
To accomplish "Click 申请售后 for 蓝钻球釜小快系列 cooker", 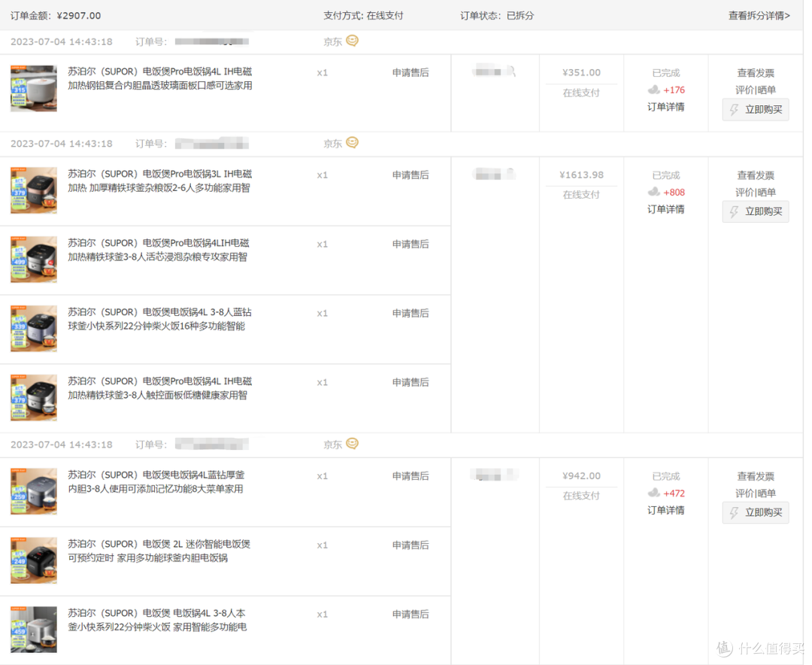I will click(x=411, y=313).
